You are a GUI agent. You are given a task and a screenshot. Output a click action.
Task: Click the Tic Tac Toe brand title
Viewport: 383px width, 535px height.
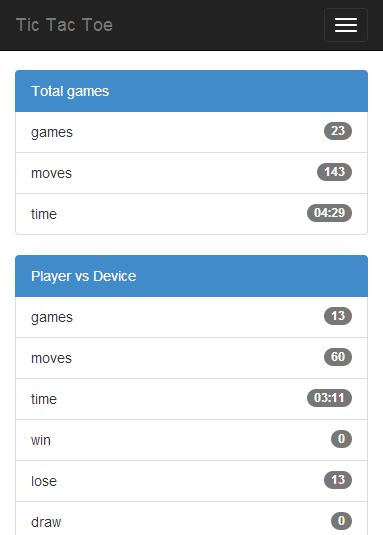click(x=64, y=25)
